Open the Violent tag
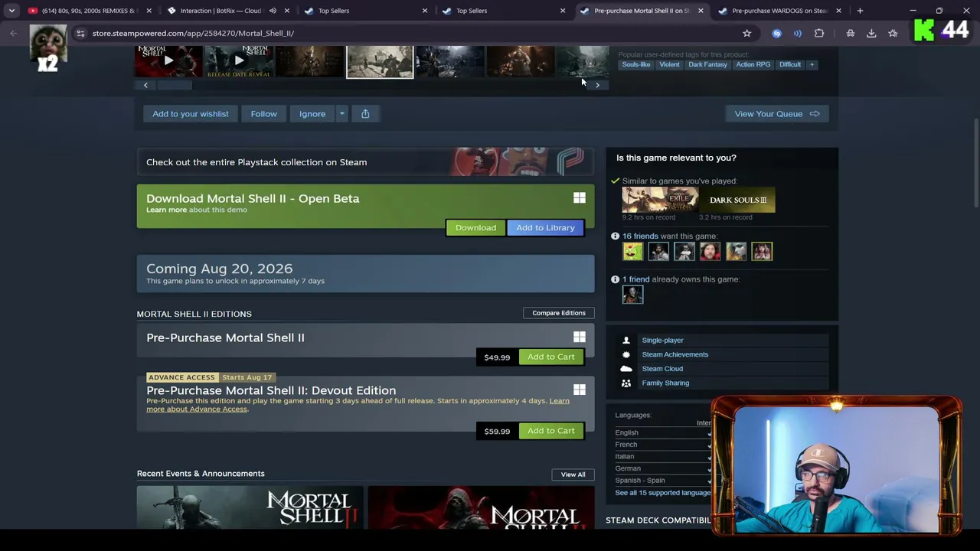980x551 pixels. click(669, 64)
